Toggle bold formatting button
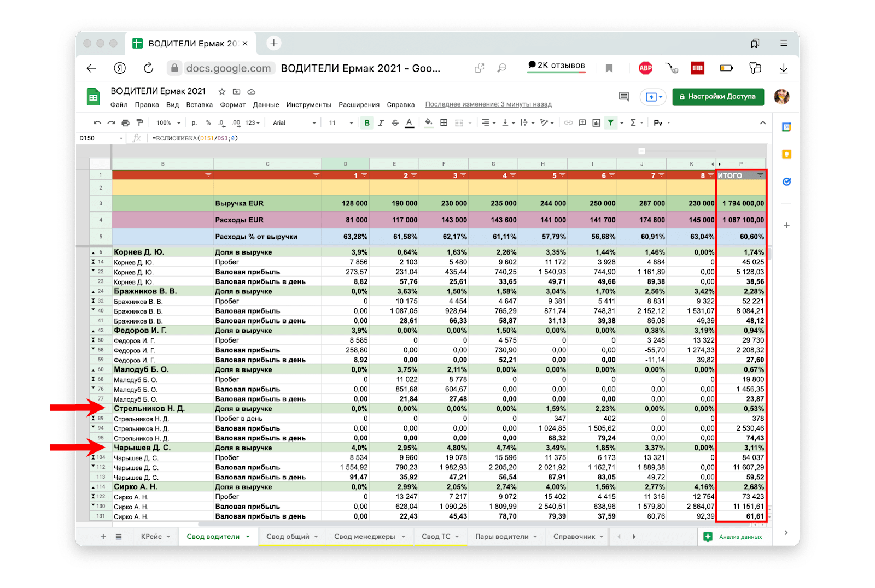 (367, 123)
